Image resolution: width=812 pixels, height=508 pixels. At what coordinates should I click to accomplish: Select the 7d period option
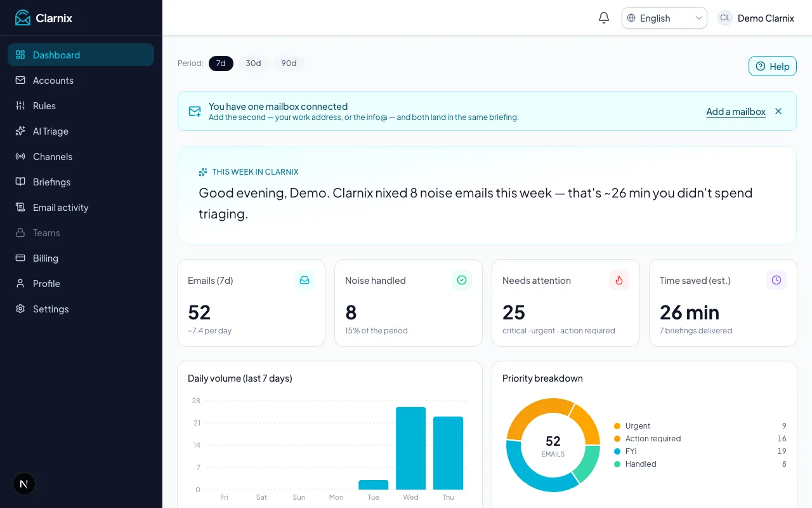coord(221,63)
